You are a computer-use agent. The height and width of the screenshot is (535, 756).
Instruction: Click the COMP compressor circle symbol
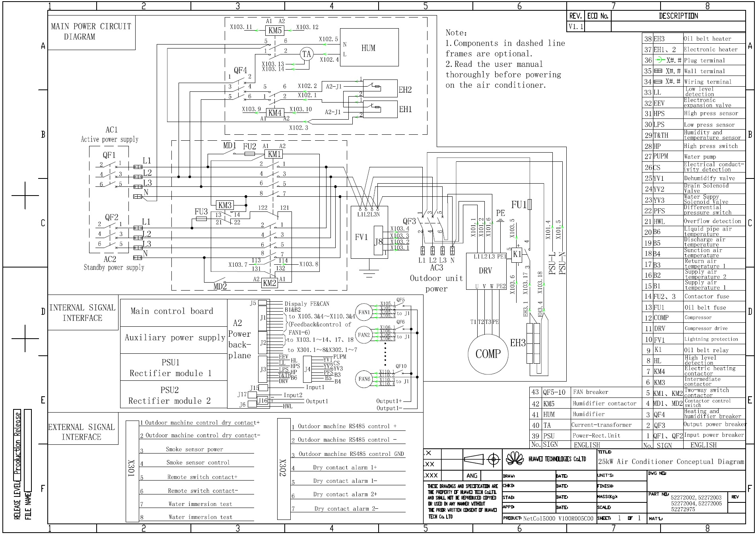coord(488,353)
